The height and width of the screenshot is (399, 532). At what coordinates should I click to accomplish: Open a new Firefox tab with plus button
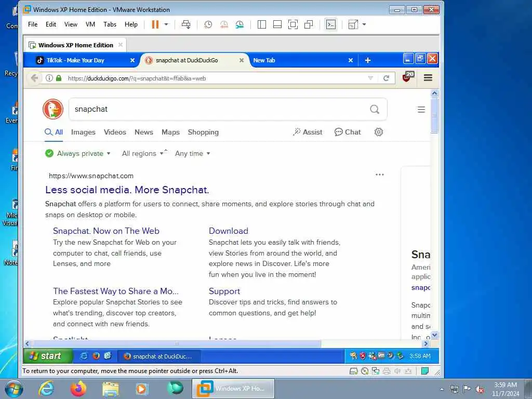click(x=368, y=60)
